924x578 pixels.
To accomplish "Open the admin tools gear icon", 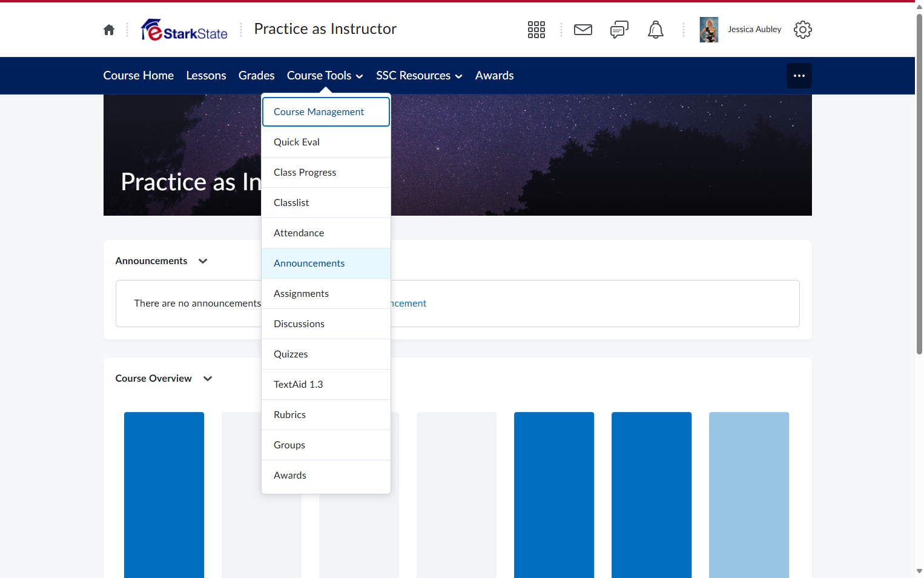I will tap(803, 30).
